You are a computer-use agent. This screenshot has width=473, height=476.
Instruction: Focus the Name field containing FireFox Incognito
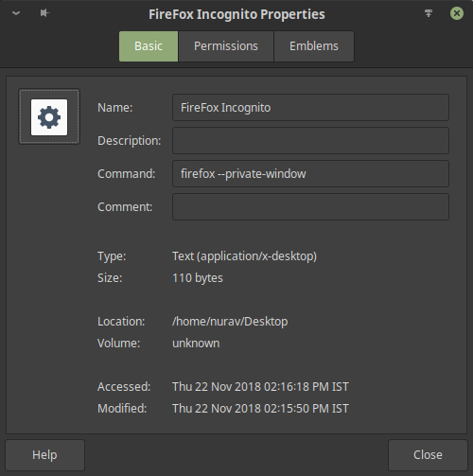click(310, 108)
